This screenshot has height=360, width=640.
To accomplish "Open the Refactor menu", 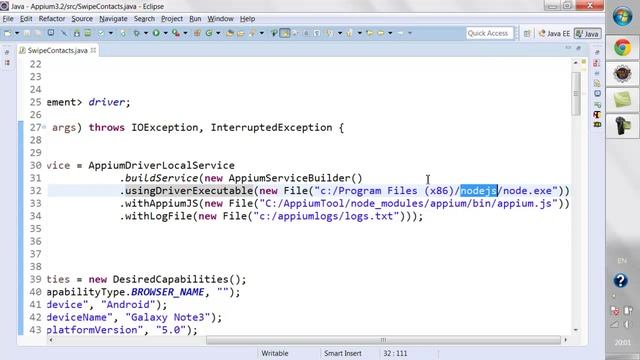I will tap(52, 19).
